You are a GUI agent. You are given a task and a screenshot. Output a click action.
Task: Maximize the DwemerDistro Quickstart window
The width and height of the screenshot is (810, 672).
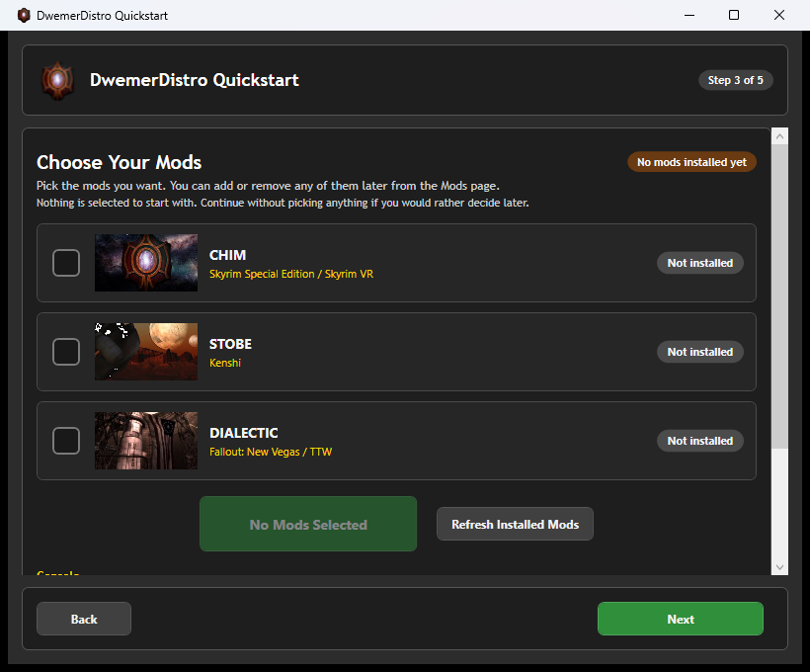pyautogui.click(x=734, y=15)
